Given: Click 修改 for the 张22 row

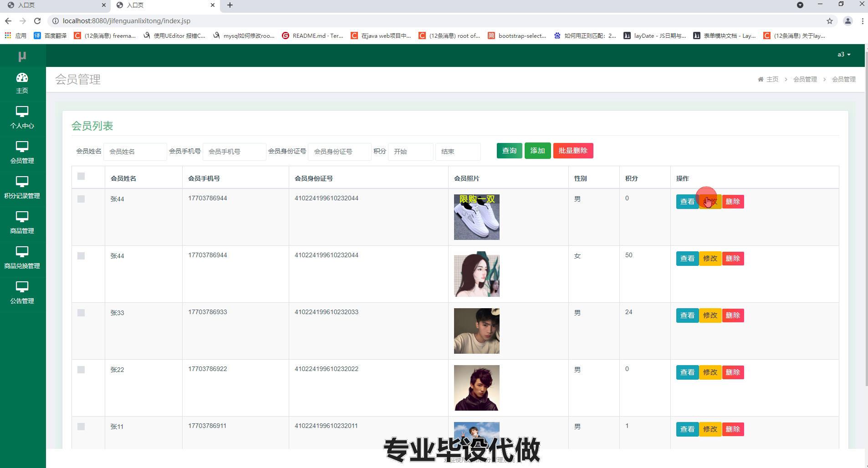Looking at the screenshot, I should point(710,372).
